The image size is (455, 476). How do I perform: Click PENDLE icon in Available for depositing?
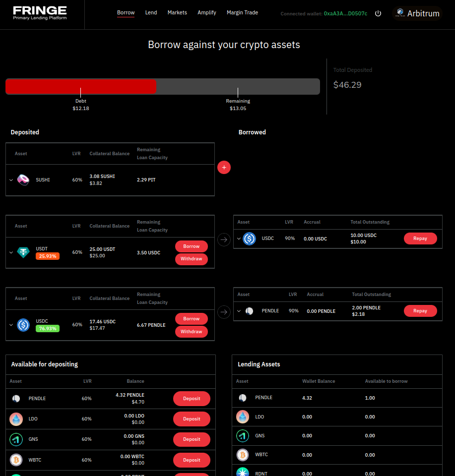[x=16, y=398]
